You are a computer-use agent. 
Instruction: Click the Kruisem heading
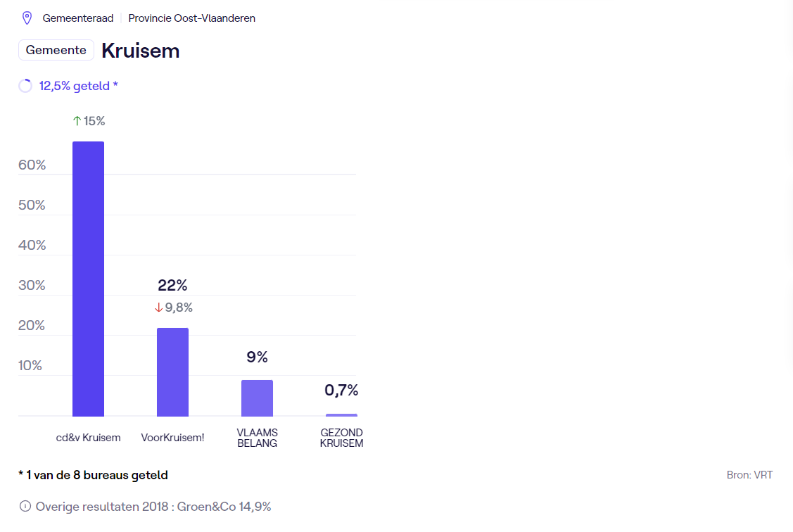click(x=141, y=51)
